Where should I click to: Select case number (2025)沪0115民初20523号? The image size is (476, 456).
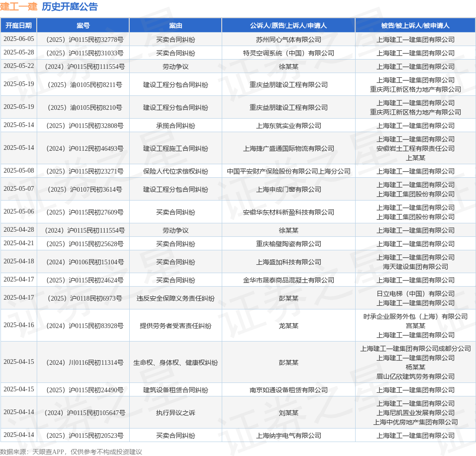click(x=83, y=436)
